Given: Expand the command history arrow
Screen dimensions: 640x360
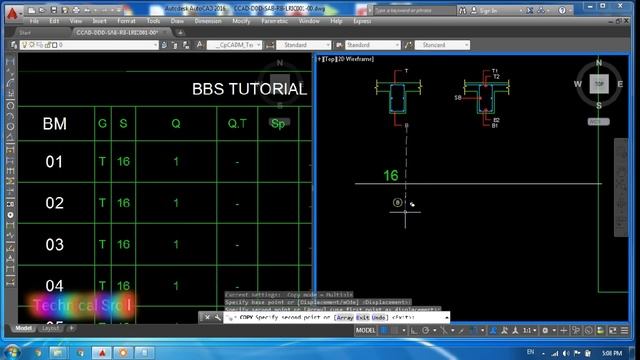Looking at the screenshot, I should coord(447,317).
